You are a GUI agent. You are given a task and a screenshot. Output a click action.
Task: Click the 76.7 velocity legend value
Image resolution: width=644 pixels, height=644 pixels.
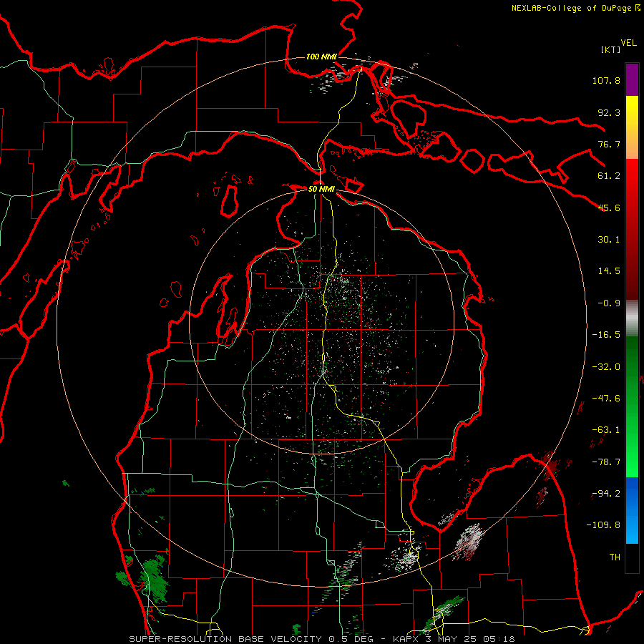609,144
